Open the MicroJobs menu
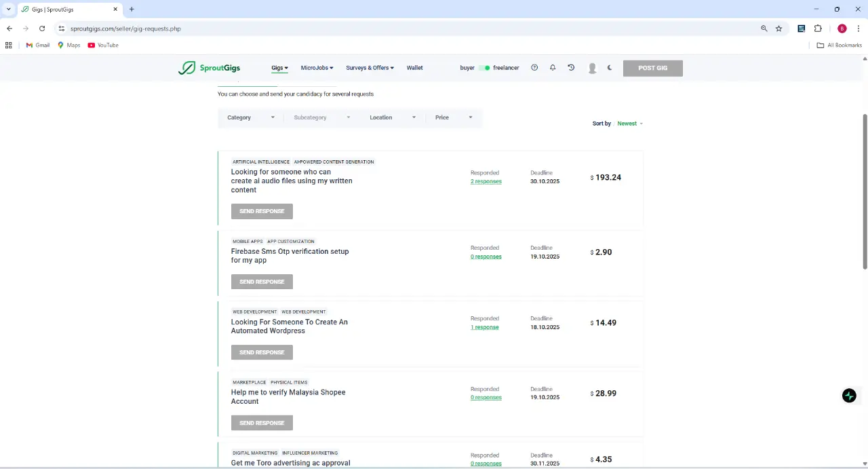Image resolution: width=868 pixels, height=469 pixels. click(317, 68)
